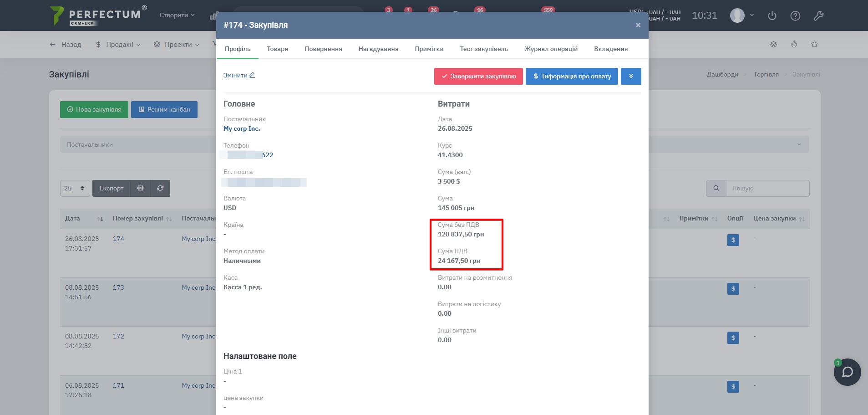This screenshot has height=415, width=868.
Task: Click dollar payment icon for purchase 174
Action: click(x=733, y=240)
